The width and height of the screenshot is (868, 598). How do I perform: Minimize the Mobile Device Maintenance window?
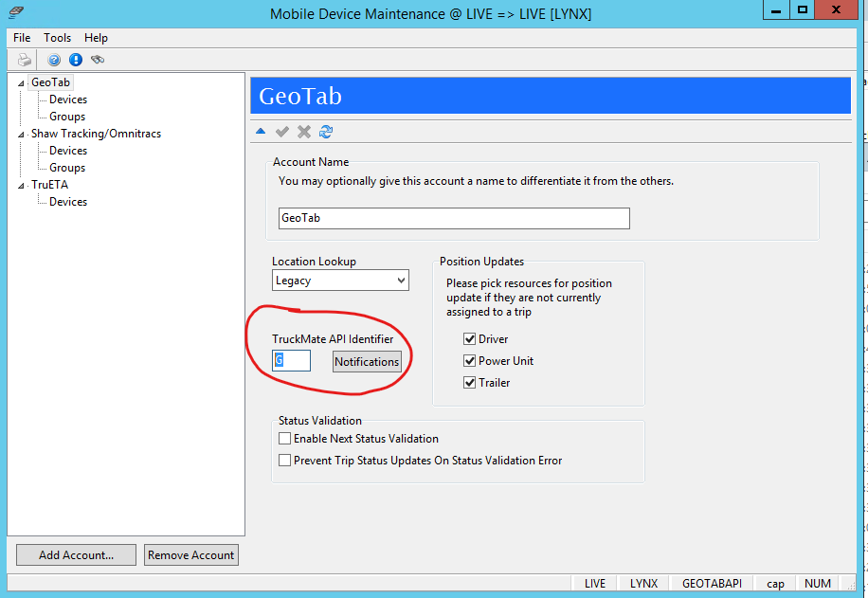(776, 10)
